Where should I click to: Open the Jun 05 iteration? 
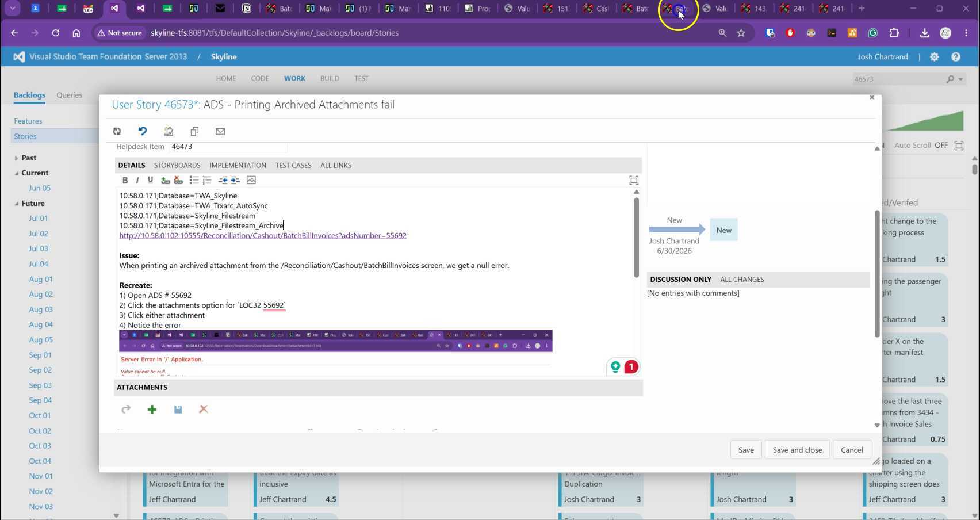(x=40, y=188)
